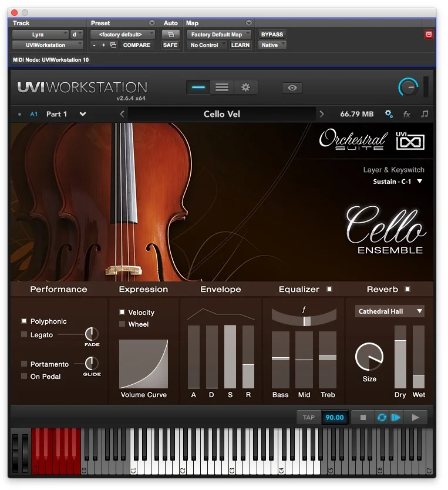Toggle the SAFE automation button

(x=170, y=45)
